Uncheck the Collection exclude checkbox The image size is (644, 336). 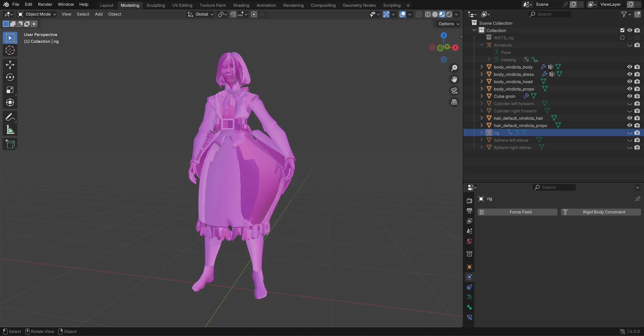pyautogui.click(x=622, y=30)
